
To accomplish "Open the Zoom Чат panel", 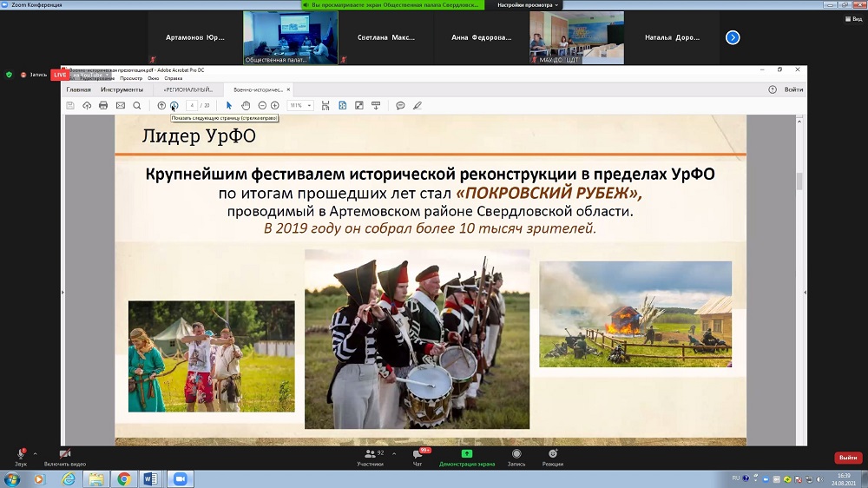I will (418, 457).
